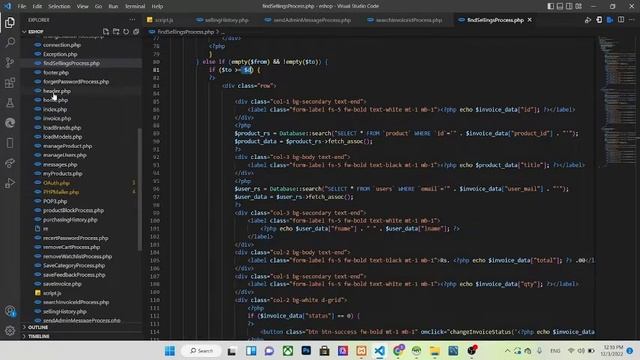Open the Go menu
This screenshot has height=360, width=640.
click(98, 6)
